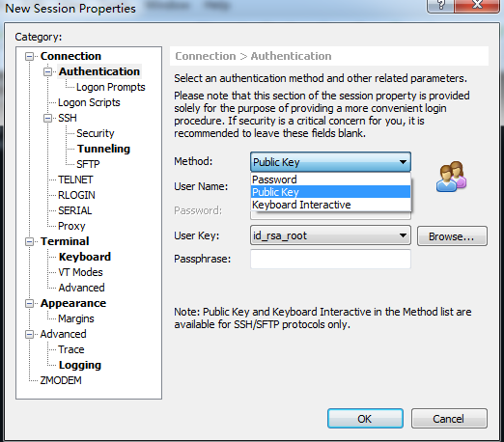The image size is (504, 442).
Task: Confirm settings with OK button
Action: (x=365, y=419)
